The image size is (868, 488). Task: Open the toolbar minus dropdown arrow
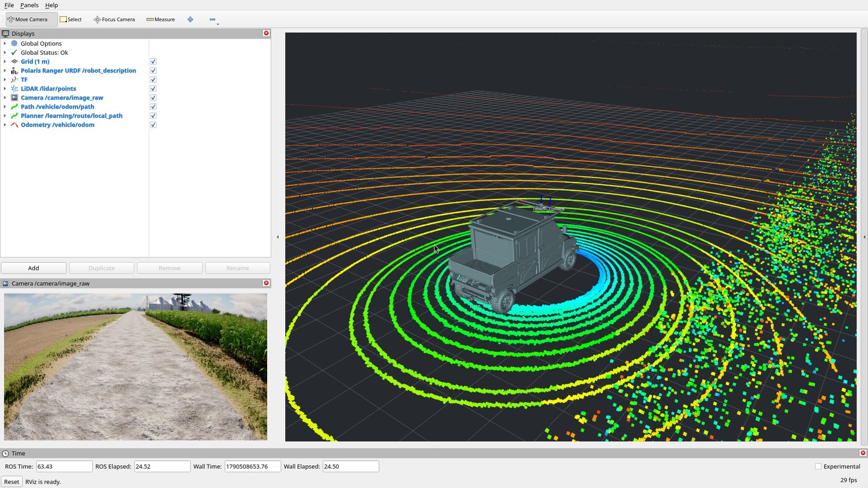point(218,24)
